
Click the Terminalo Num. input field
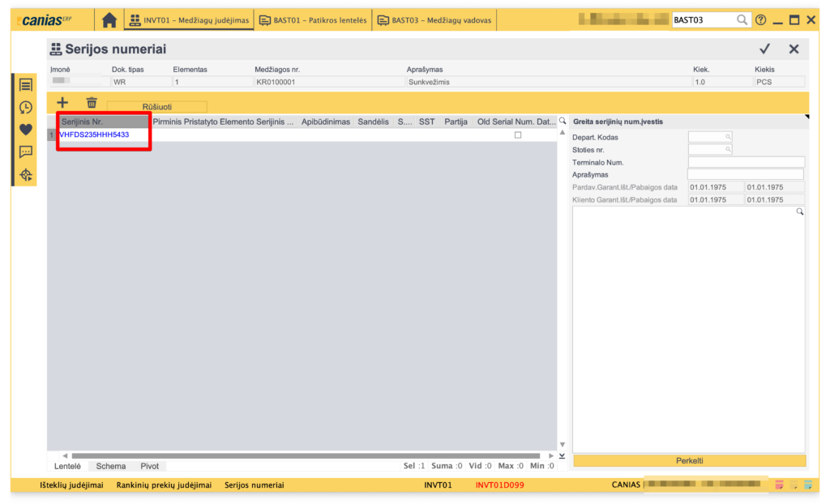pyautogui.click(x=746, y=162)
